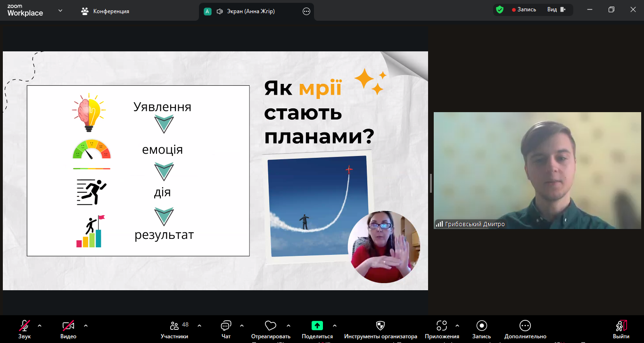Open the Вид view layout button
The height and width of the screenshot is (343, 644).
(556, 9)
